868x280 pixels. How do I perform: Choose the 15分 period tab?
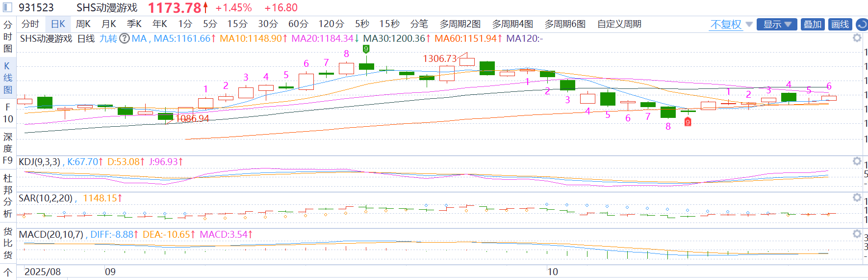237,24
